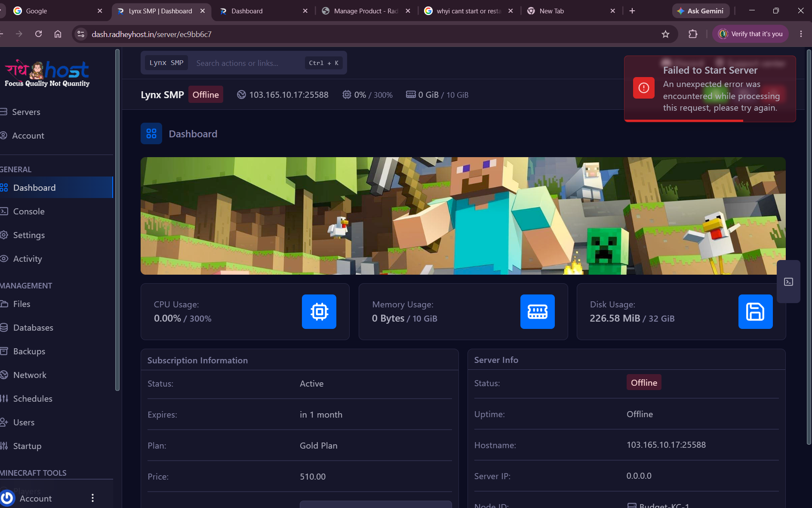Open the account three-dot menu at bottom
Viewport: 812px width, 508px height.
[92, 498]
